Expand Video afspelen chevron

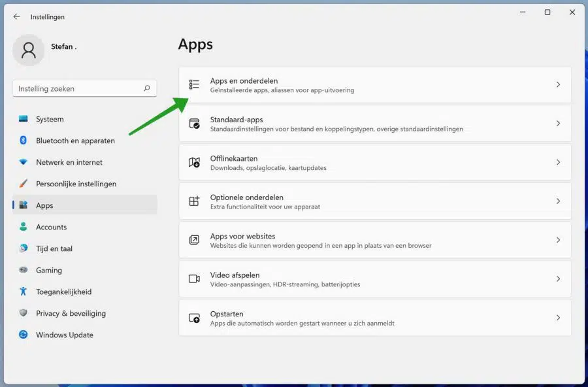[x=558, y=279]
